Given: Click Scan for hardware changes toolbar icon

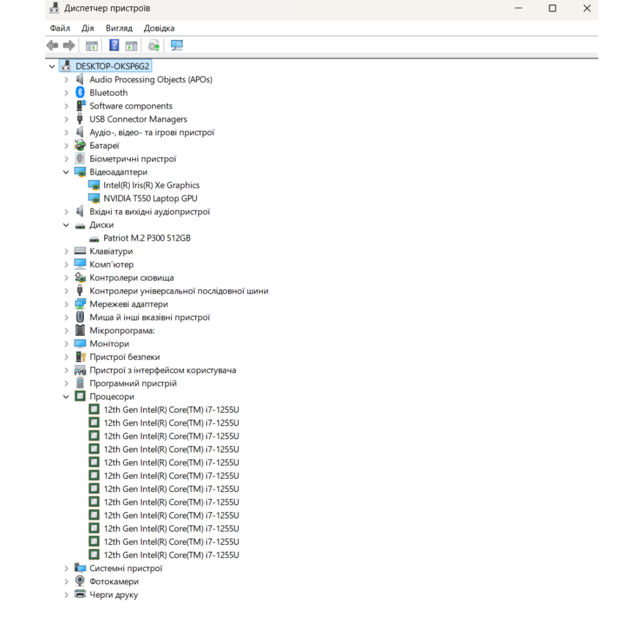Looking at the screenshot, I should click(x=176, y=45).
